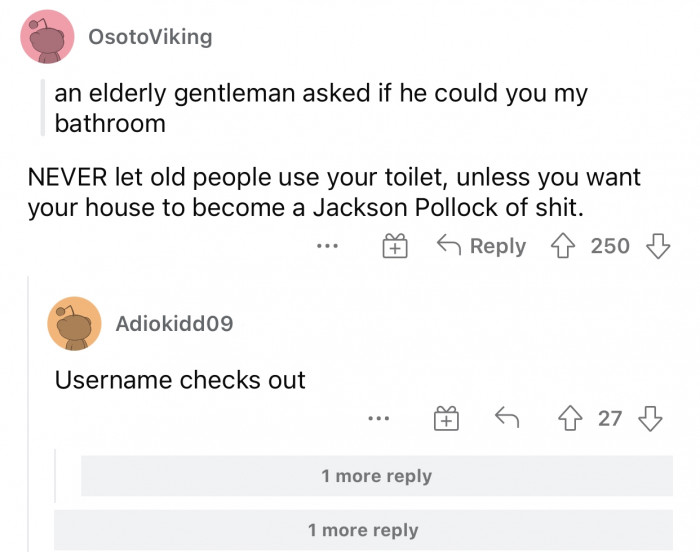Click the quoted 'elderly gentleman' text block
Image resolution: width=700 pixels, height=552 pixels.
(x=320, y=108)
